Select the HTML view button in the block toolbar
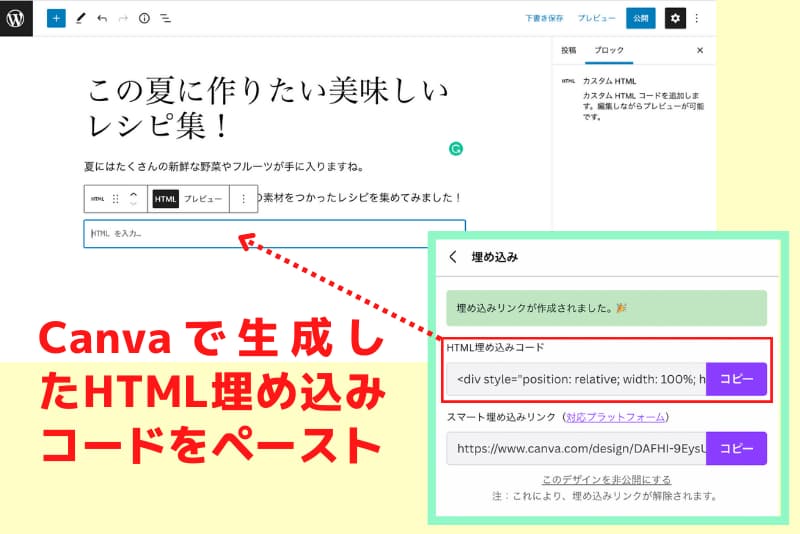800x534 pixels. (x=165, y=199)
